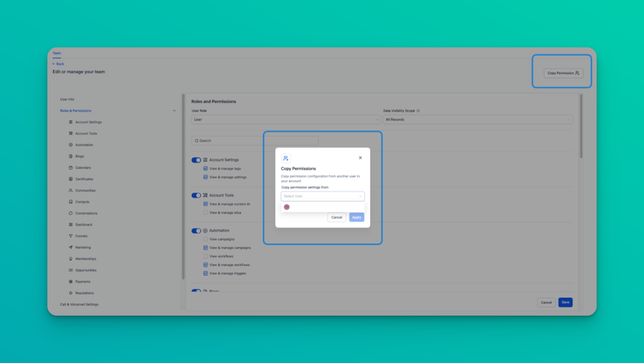Open the Data Visibility Scope dropdown
Viewport: 644px width, 363px height.
coord(477,120)
